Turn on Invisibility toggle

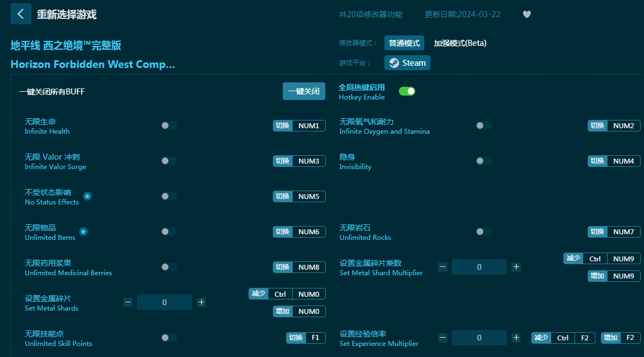click(x=484, y=161)
